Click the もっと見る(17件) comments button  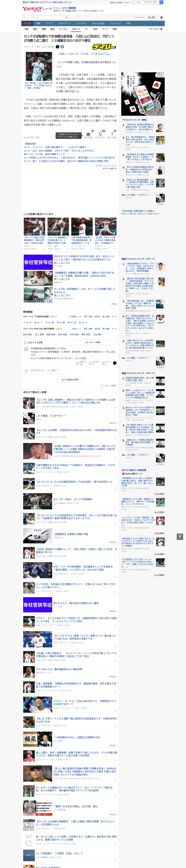coord(70,379)
